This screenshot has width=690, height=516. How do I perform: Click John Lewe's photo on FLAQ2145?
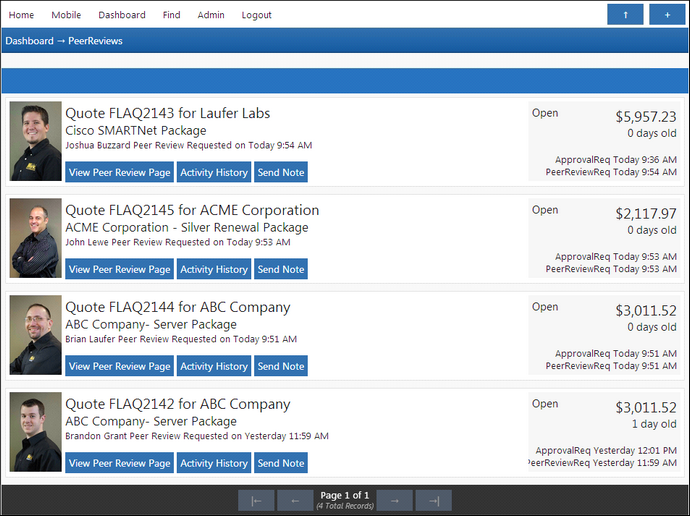[x=36, y=238]
